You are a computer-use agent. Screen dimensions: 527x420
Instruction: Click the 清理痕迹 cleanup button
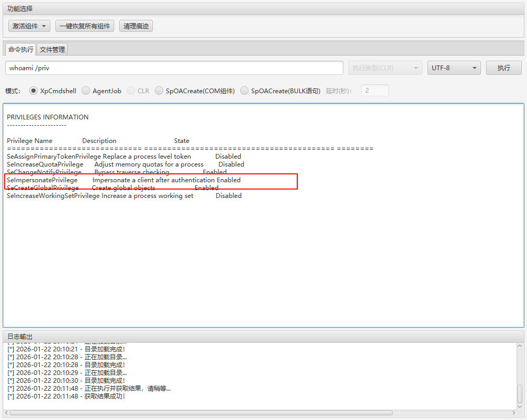coord(136,26)
